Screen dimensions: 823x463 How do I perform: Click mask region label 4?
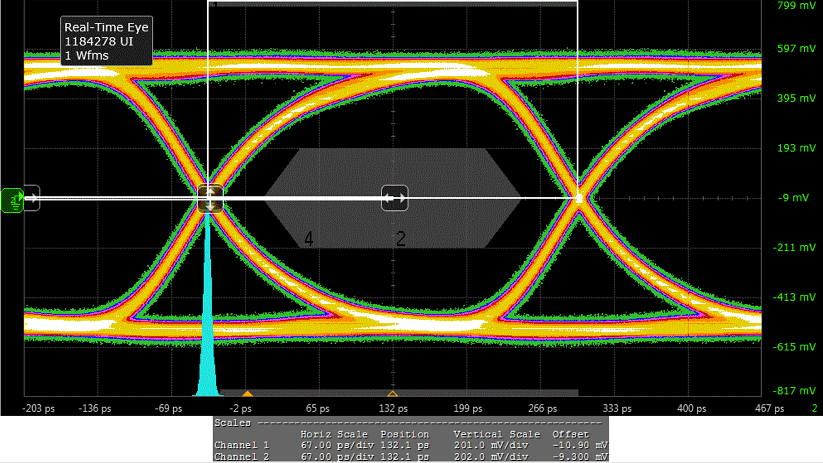click(x=309, y=239)
